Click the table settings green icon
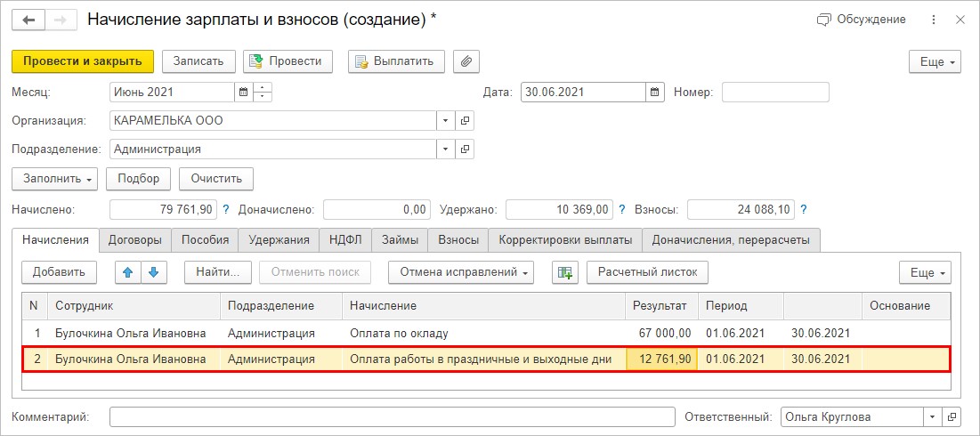This screenshot has height=436, width=980. (565, 272)
